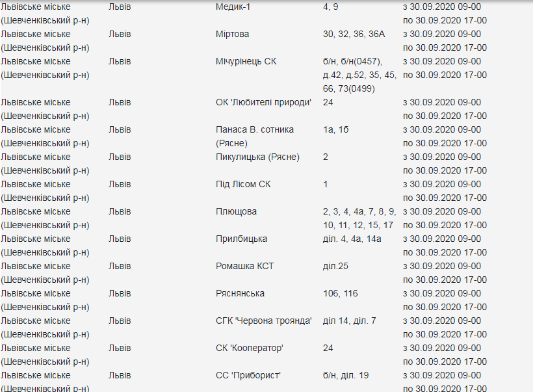Select the 'діл 14, діл. 7' cell
Viewport: 533px width, 392px height.
(349, 320)
